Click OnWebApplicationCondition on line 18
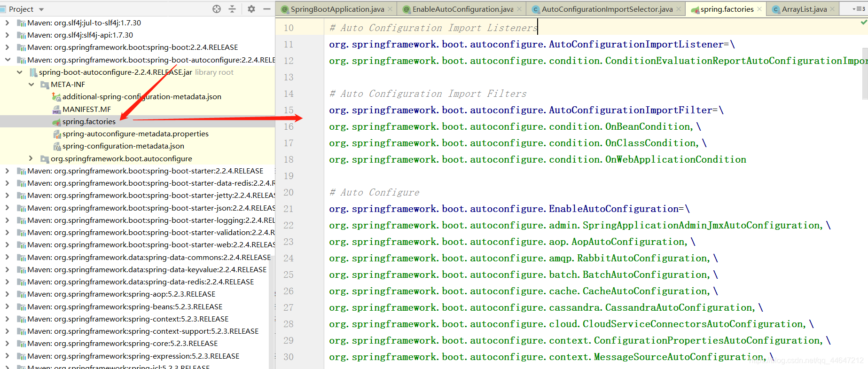 coord(675,159)
